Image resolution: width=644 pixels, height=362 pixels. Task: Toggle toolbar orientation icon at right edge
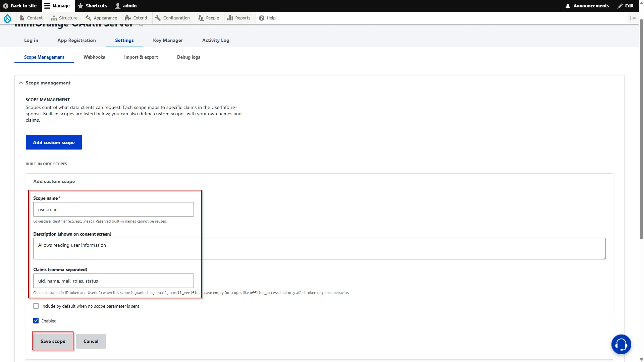633,18
